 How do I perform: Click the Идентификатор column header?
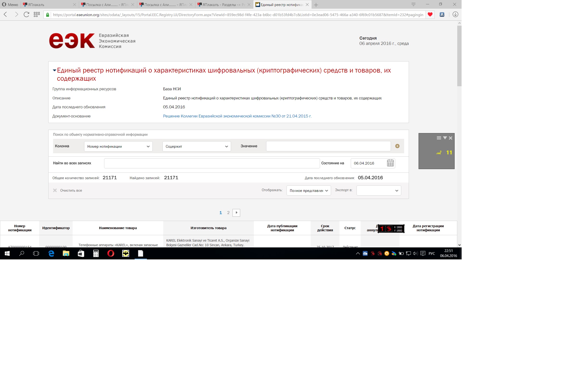pos(56,228)
